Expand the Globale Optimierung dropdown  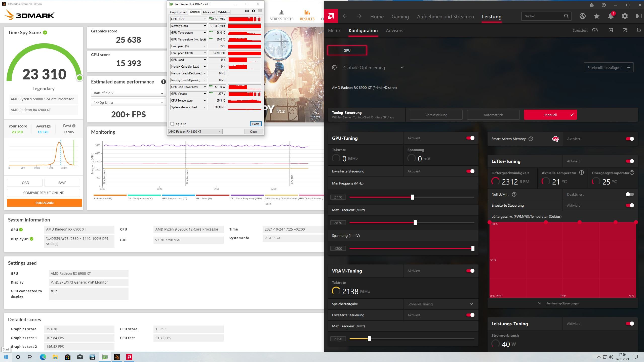click(402, 67)
